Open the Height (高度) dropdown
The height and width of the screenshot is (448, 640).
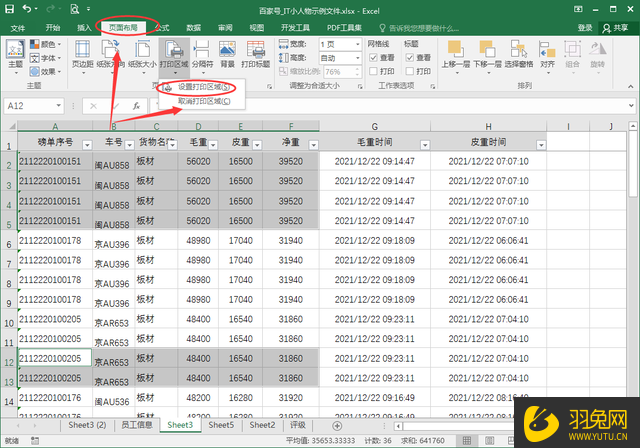pos(358,58)
